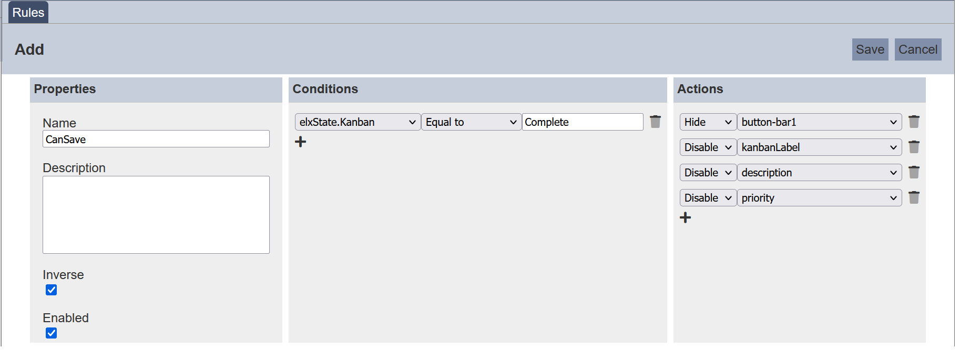Open the button-bar1 target dropdown
980x358 pixels.
819,122
